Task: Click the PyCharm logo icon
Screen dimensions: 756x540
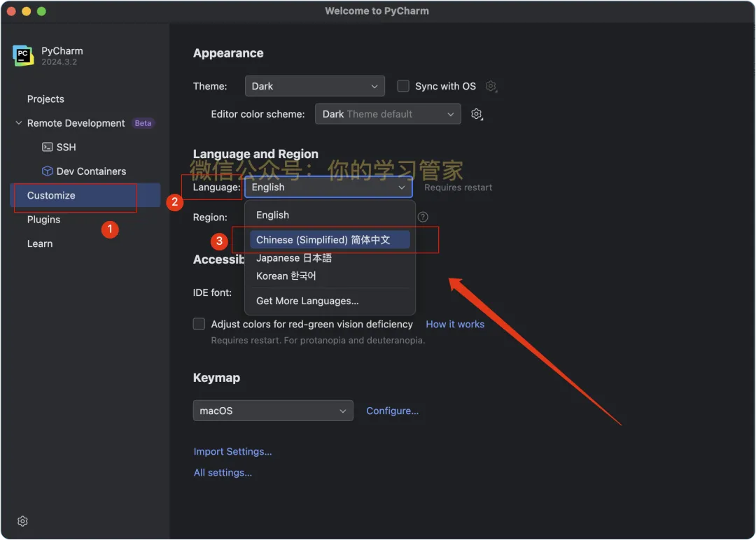Action: tap(23, 55)
